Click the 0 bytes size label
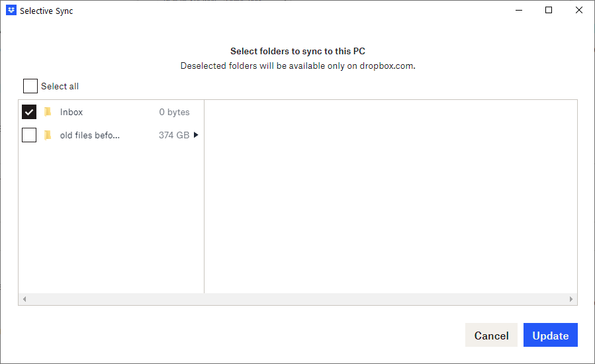This screenshot has width=595, height=364. click(x=174, y=113)
